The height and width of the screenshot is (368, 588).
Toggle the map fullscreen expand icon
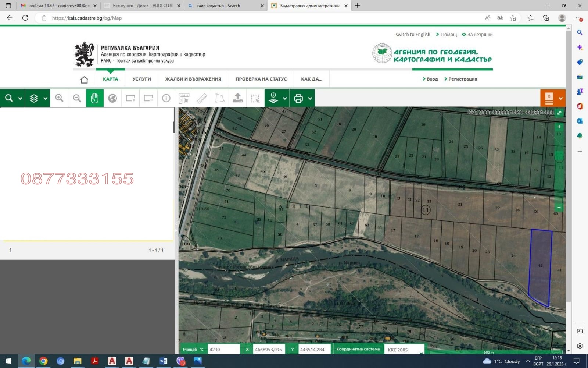pyautogui.click(x=559, y=113)
